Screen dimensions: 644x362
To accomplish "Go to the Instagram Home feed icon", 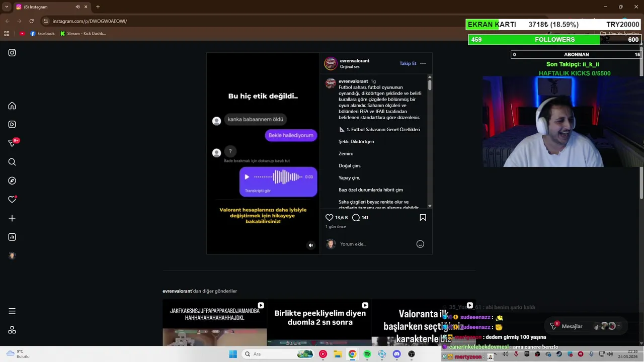I will click(x=12, y=106).
